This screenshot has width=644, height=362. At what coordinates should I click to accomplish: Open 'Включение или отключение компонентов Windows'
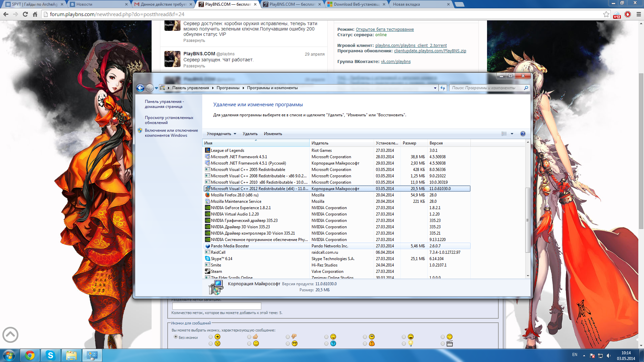[171, 133]
